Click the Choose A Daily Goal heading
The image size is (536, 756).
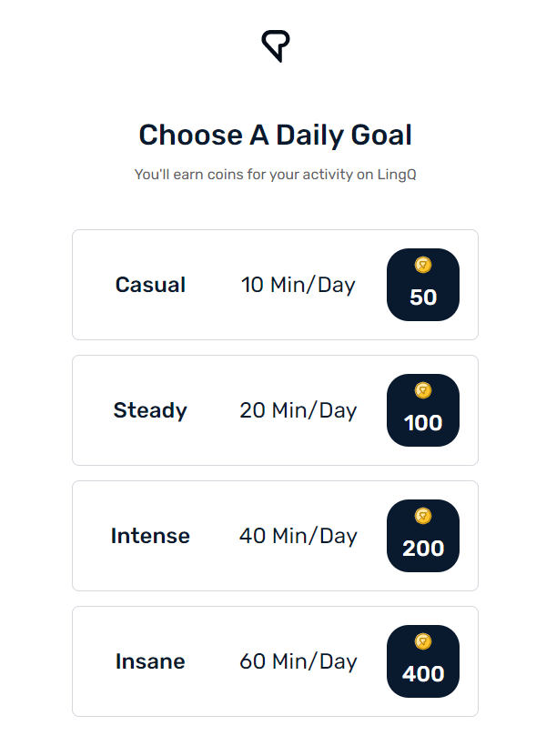coord(276,135)
